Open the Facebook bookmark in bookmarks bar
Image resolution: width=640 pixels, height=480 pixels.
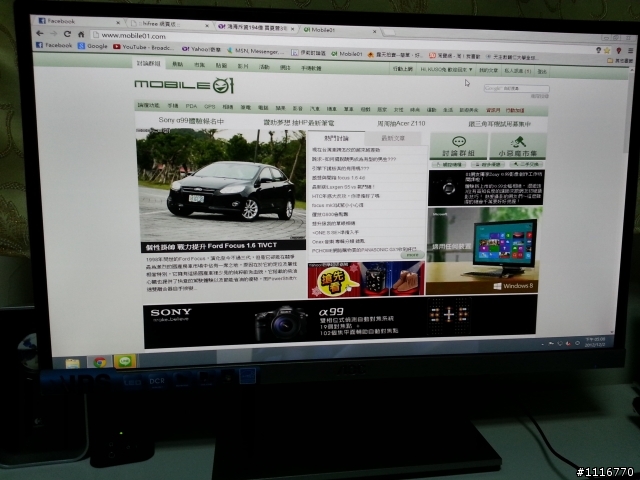(x=54, y=45)
